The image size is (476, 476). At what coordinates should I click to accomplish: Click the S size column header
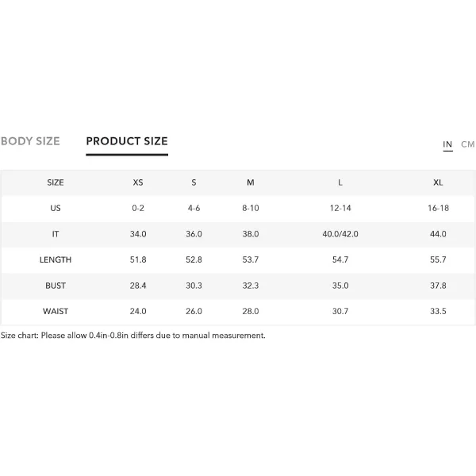(194, 182)
